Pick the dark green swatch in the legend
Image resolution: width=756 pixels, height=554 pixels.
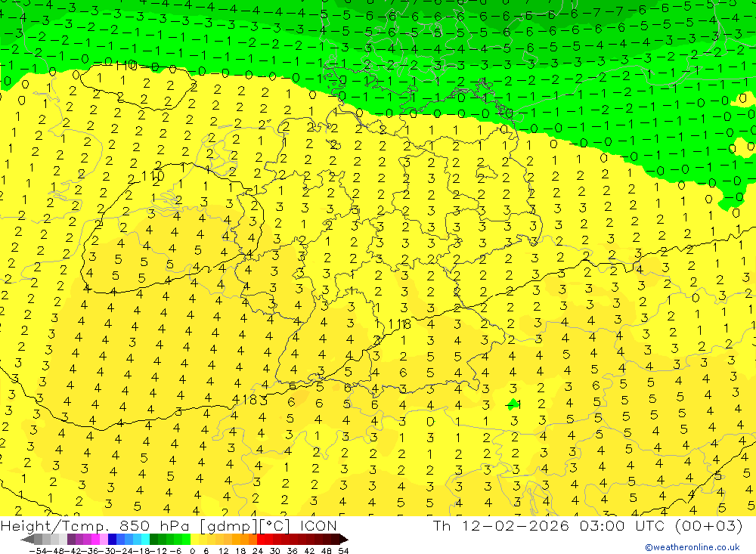pyautogui.click(x=153, y=539)
